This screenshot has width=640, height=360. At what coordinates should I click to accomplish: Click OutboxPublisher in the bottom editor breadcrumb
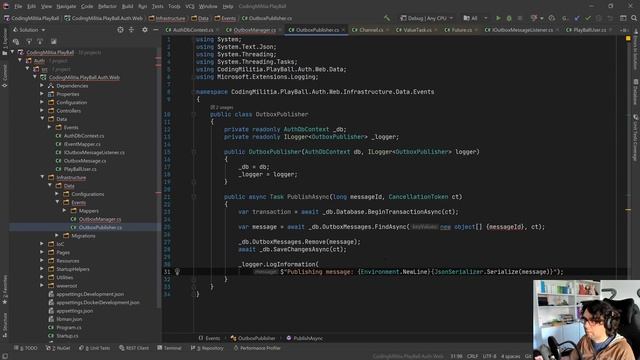(x=256, y=338)
